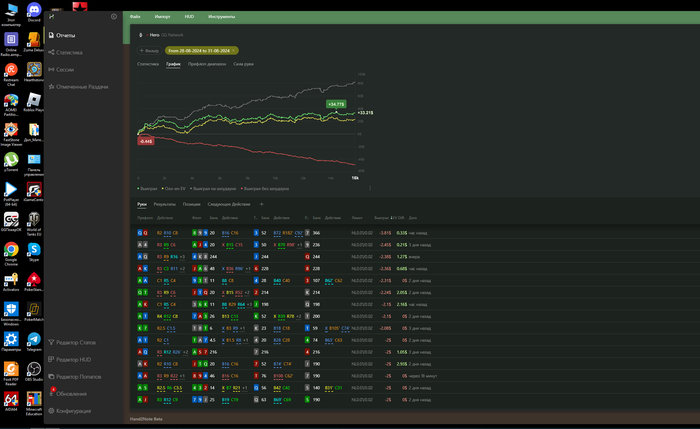The image size is (700, 429).
Task: Open the Сессии sessions section
Action: click(67, 69)
